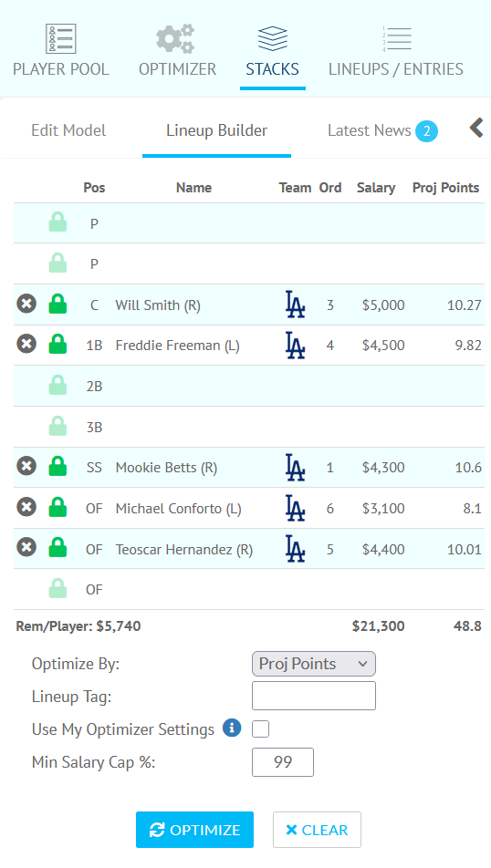The image size is (491, 868).
Task: Open the Optimize By dropdown
Action: coord(314,664)
